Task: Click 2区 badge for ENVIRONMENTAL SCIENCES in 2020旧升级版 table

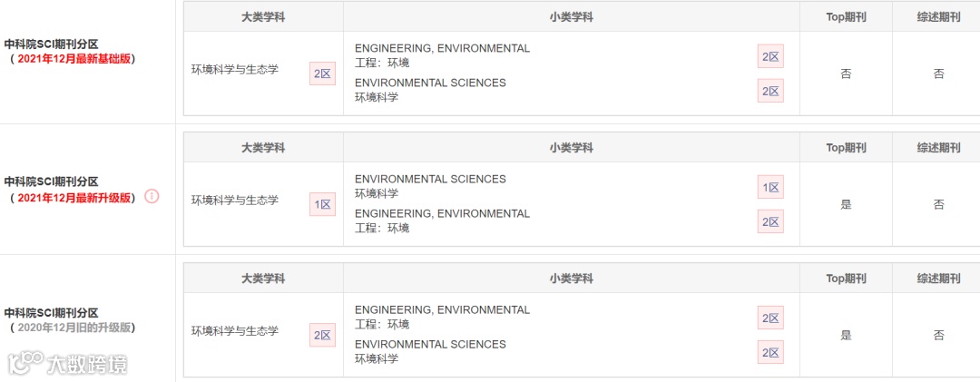Action: [x=770, y=352]
